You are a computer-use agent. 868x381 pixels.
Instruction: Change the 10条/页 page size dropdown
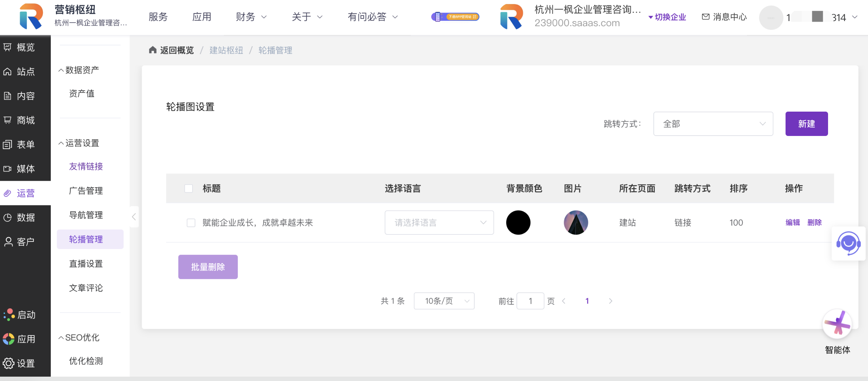(x=444, y=301)
